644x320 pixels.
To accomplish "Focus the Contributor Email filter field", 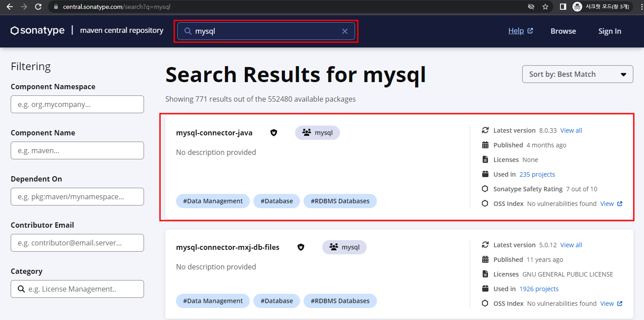I will [77, 243].
